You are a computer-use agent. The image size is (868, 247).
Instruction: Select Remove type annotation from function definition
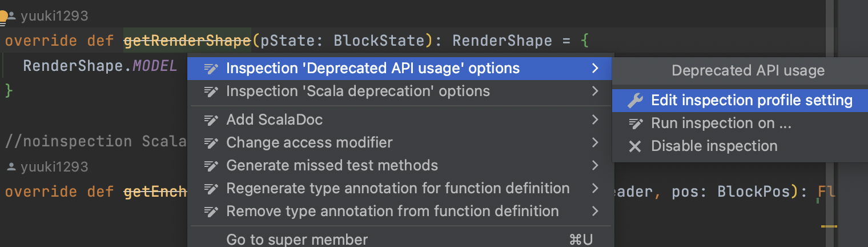[392, 211]
